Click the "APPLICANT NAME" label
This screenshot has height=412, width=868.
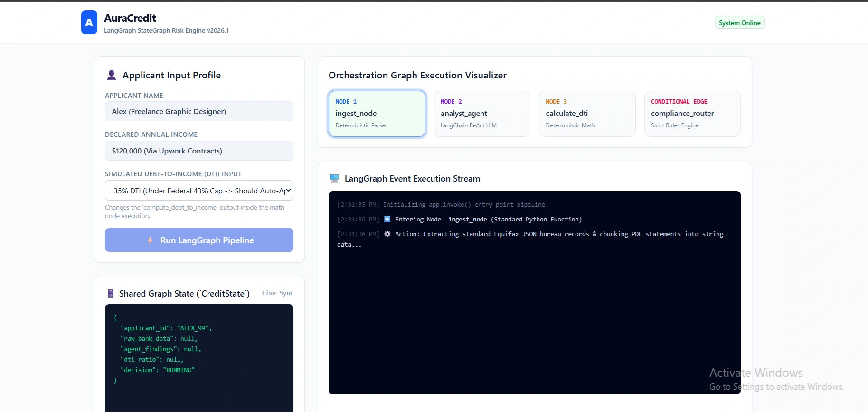click(x=134, y=96)
